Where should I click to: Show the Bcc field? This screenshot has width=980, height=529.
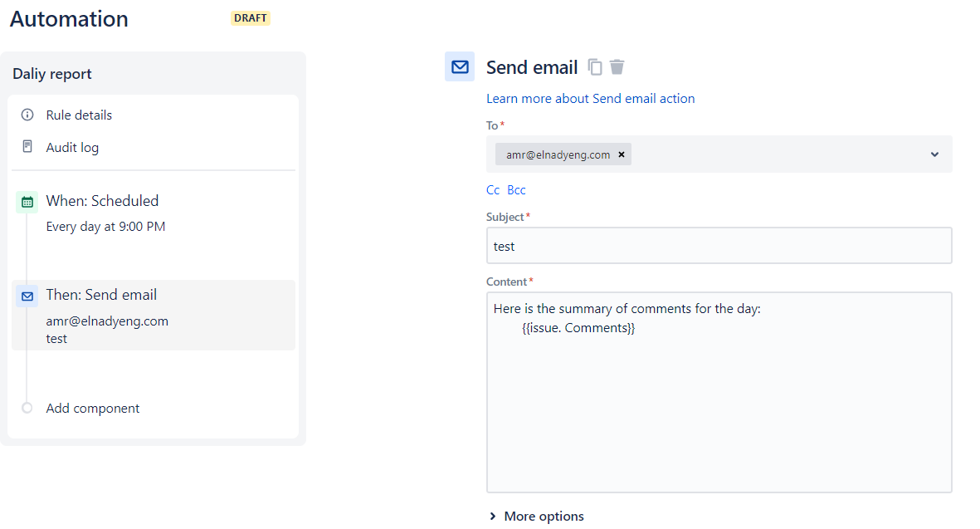pyautogui.click(x=516, y=189)
